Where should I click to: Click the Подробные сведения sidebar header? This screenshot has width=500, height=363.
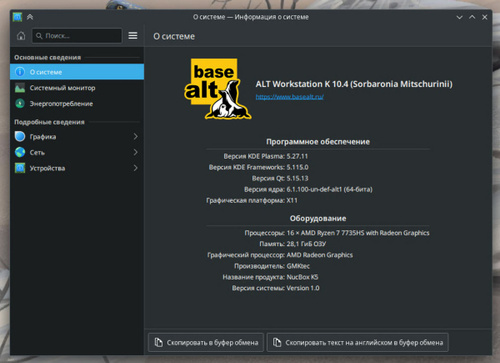[x=49, y=122]
